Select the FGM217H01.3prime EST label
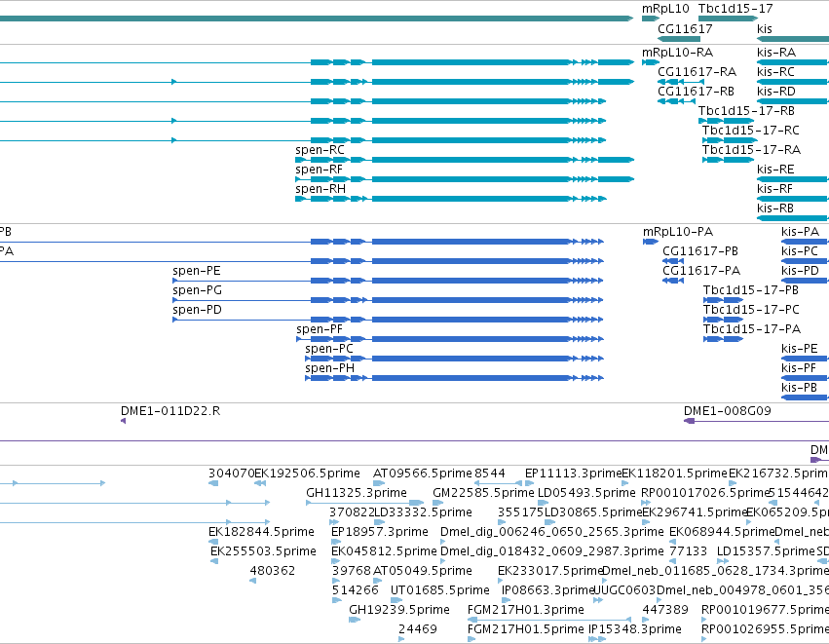 pyautogui.click(x=525, y=611)
